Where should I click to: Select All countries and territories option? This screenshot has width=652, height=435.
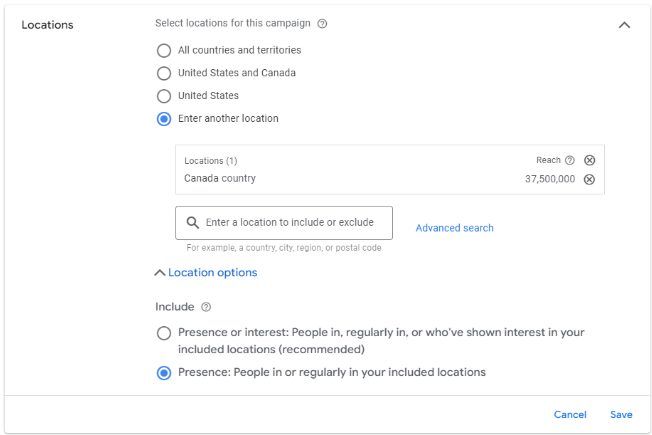(164, 50)
